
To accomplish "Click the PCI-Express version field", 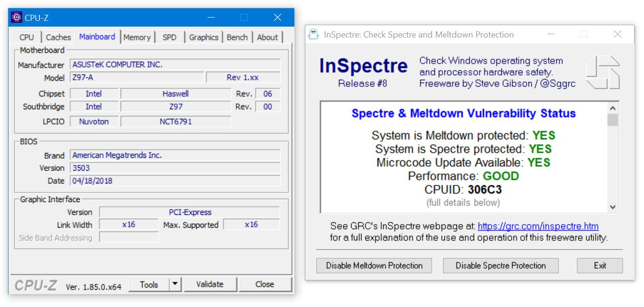I will click(189, 212).
